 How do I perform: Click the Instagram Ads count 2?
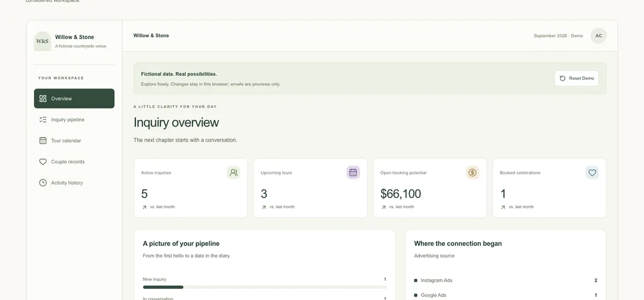click(595, 281)
